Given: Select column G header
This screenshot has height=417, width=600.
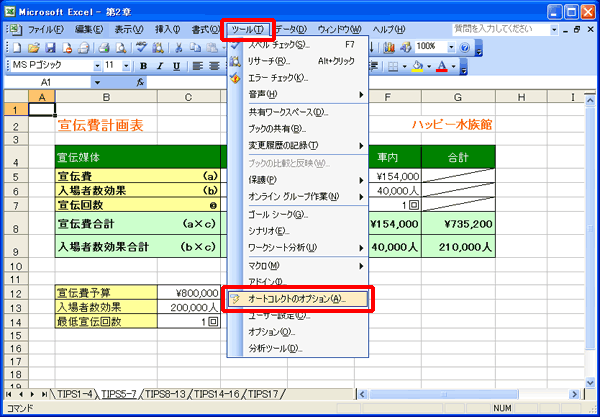Looking at the screenshot, I should coord(458,97).
